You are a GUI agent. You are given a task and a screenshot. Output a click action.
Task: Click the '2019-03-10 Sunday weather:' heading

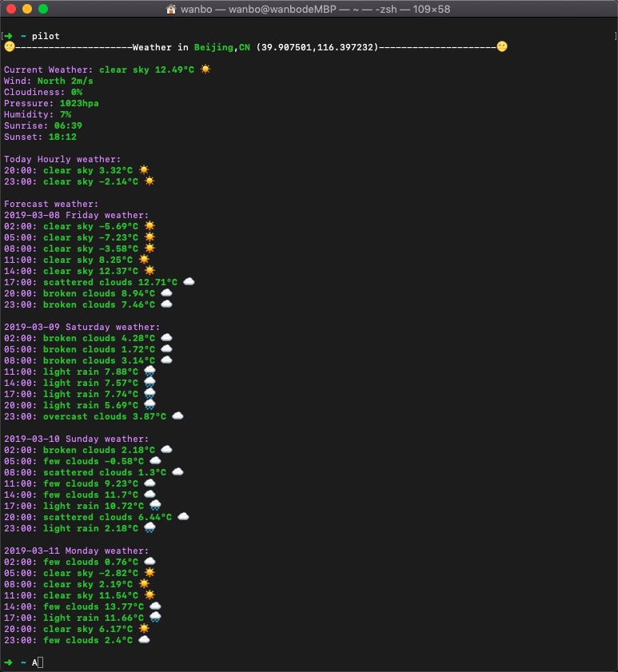pos(76,439)
